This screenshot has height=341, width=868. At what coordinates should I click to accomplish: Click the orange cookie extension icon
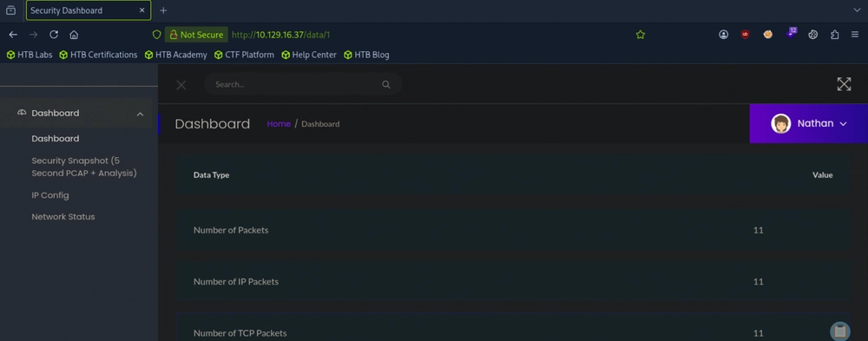[x=768, y=35]
